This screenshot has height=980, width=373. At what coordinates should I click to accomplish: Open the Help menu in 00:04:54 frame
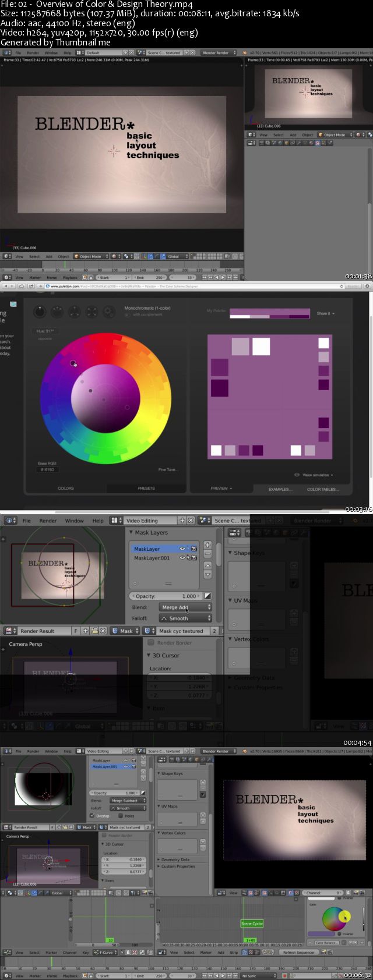pos(98,521)
